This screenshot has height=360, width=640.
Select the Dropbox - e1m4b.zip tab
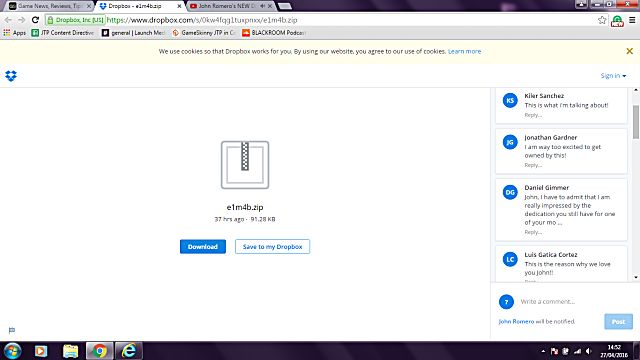coord(140,6)
